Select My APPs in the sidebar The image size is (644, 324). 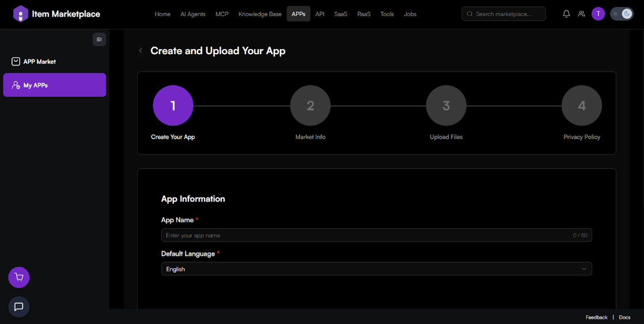[54, 85]
